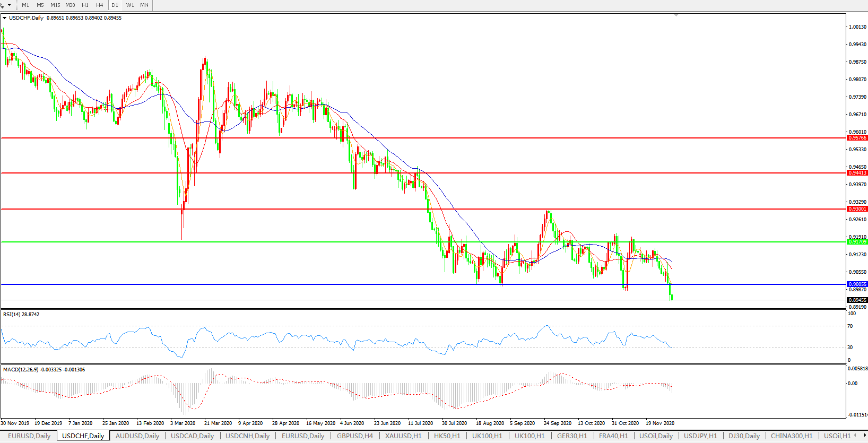Click the gray chart shift triangle marker
The height and width of the screenshot is (443, 868).
coord(676,15)
